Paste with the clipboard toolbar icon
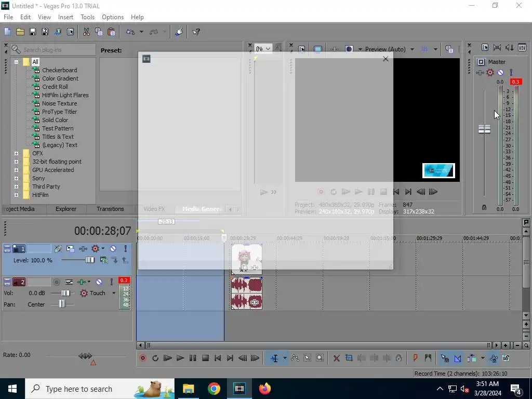Screen dimensions: 532x399 click(111, 32)
